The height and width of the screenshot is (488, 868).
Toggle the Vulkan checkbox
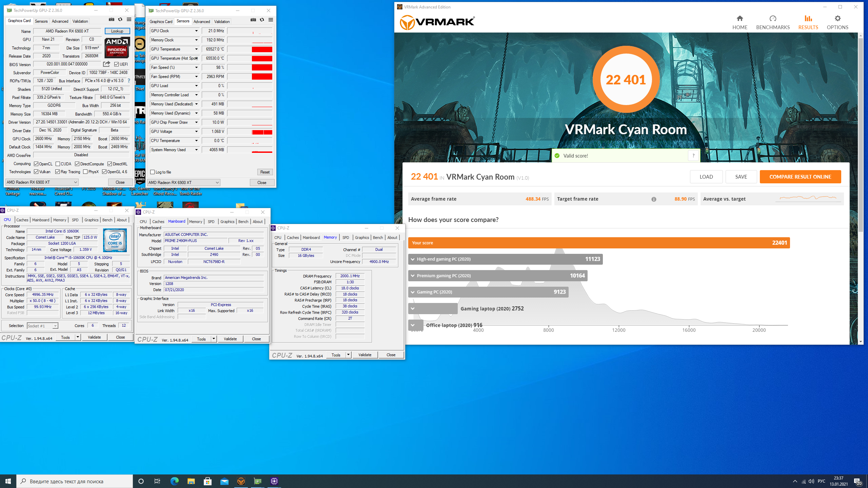(36, 172)
